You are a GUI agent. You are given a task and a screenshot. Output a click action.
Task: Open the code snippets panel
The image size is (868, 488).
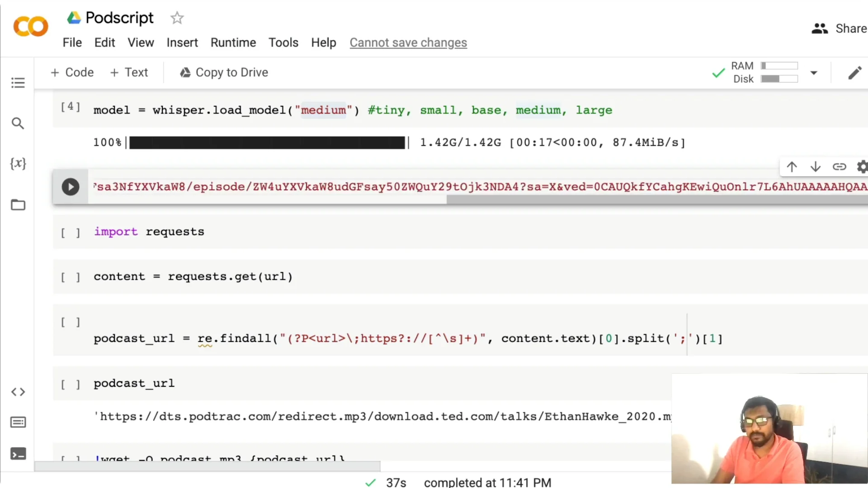tap(18, 392)
